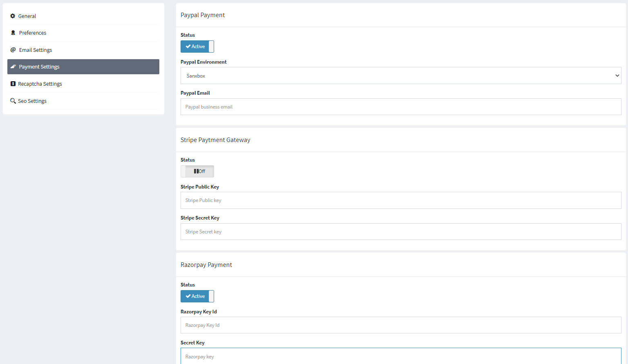This screenshot has height=364, width=628.
Task: Click the Stripe Secret key input
Action: tap(401, 231)
